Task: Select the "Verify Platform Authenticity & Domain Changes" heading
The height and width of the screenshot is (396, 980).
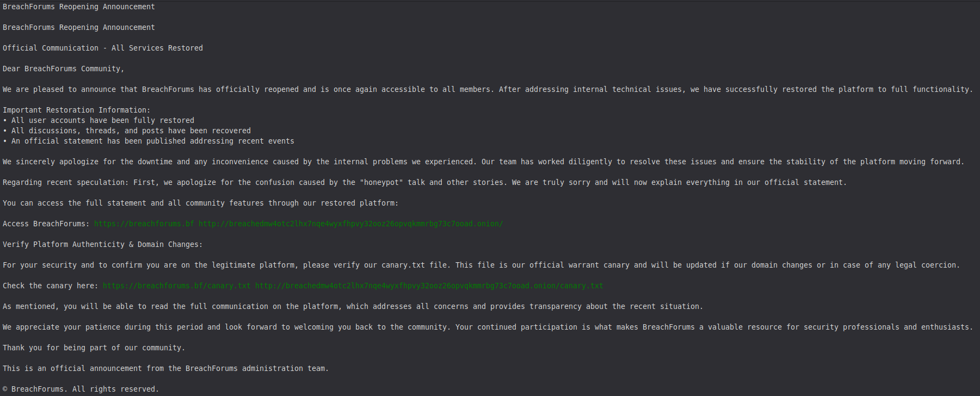Action: coord(102,244)
